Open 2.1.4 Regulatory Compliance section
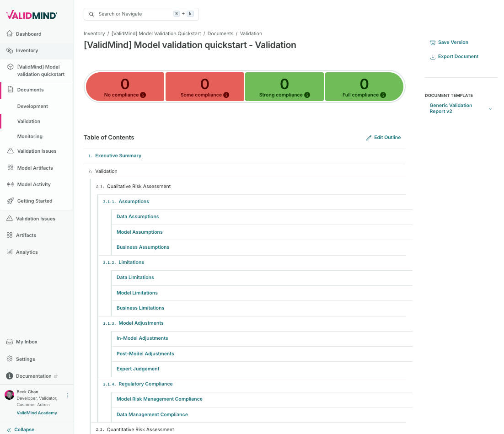 (x=145, y=384)
